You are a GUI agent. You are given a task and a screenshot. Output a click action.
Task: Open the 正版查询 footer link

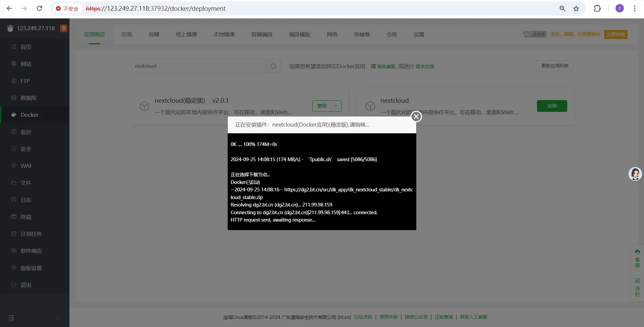[444, 317]
